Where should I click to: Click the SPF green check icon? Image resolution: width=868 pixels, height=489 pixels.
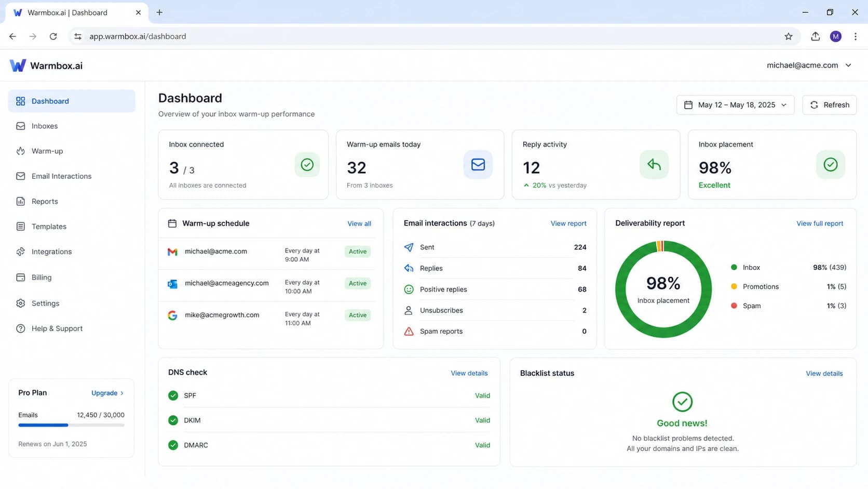tap(173, 395)
